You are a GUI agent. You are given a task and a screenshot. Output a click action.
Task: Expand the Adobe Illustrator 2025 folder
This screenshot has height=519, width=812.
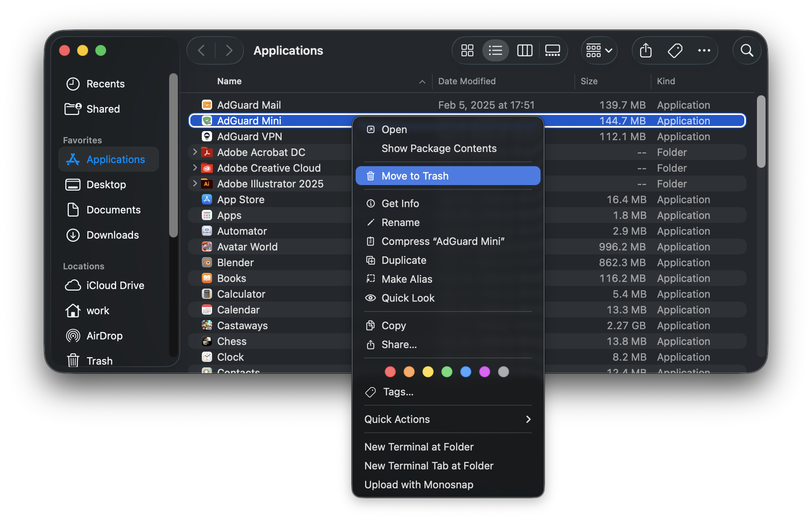coord(195,184)
